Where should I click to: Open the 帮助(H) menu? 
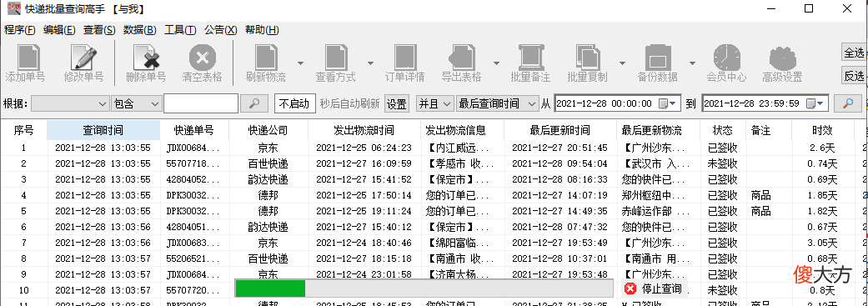pyautogui.click(x=262, y=30)
